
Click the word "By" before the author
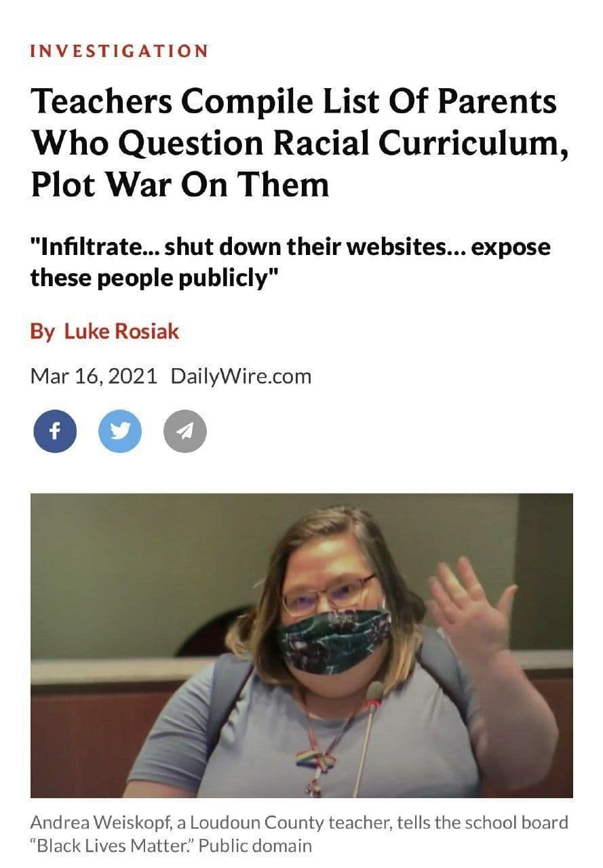point(43,332)
